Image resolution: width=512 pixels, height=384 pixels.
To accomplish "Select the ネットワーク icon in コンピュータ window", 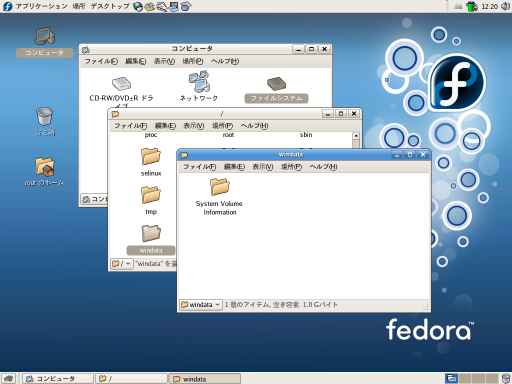I will [x=199, y=86].
